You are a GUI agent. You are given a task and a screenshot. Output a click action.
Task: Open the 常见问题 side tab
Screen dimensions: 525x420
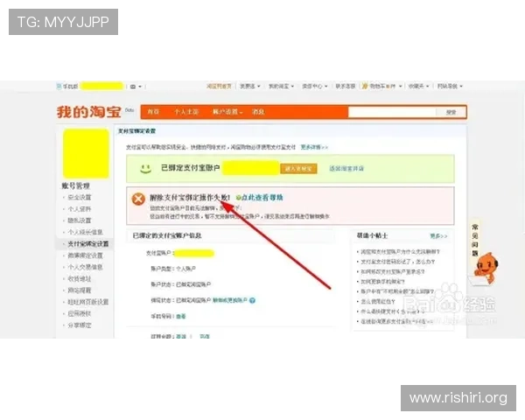[475, 240]
